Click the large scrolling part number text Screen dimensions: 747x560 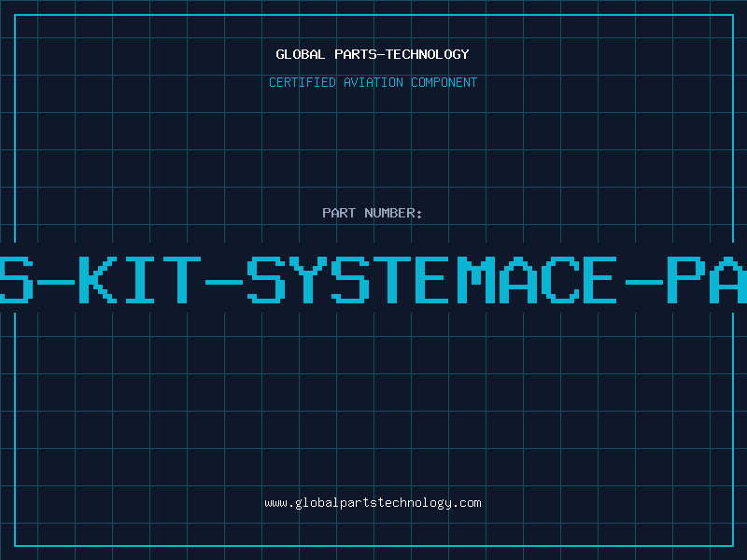coord(373,279)
